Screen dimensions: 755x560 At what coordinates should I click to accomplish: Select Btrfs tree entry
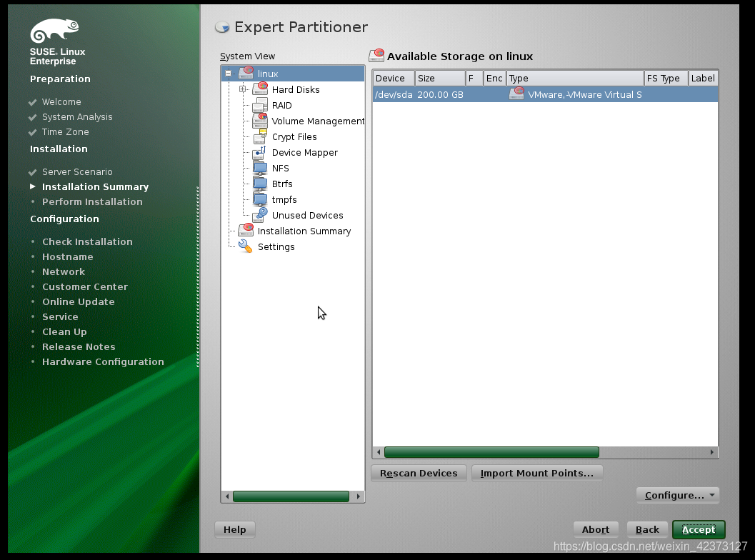282,184
